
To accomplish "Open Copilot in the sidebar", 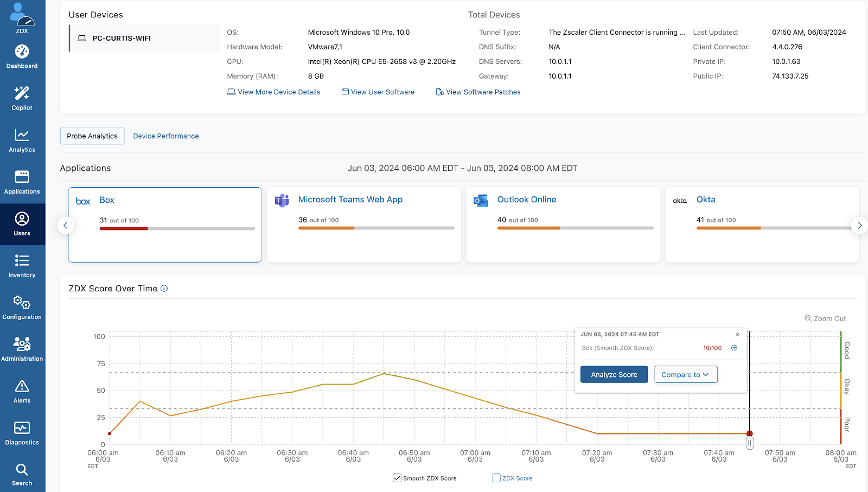I will (22, 99).
